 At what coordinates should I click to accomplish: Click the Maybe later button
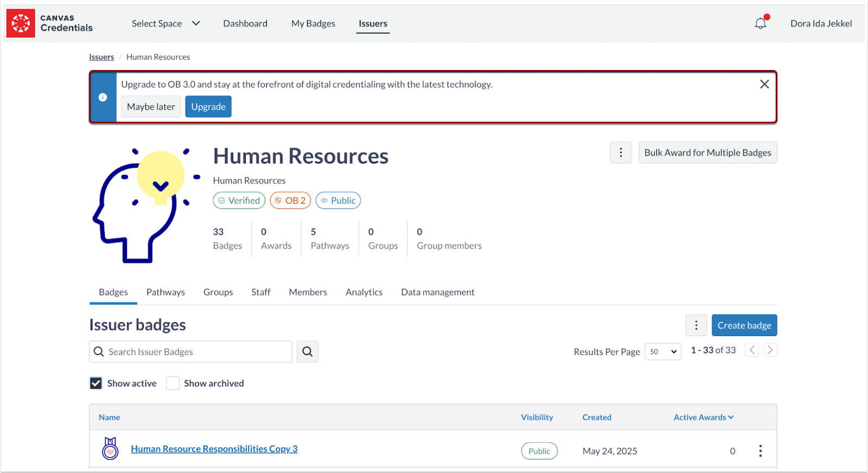[151, 106]
